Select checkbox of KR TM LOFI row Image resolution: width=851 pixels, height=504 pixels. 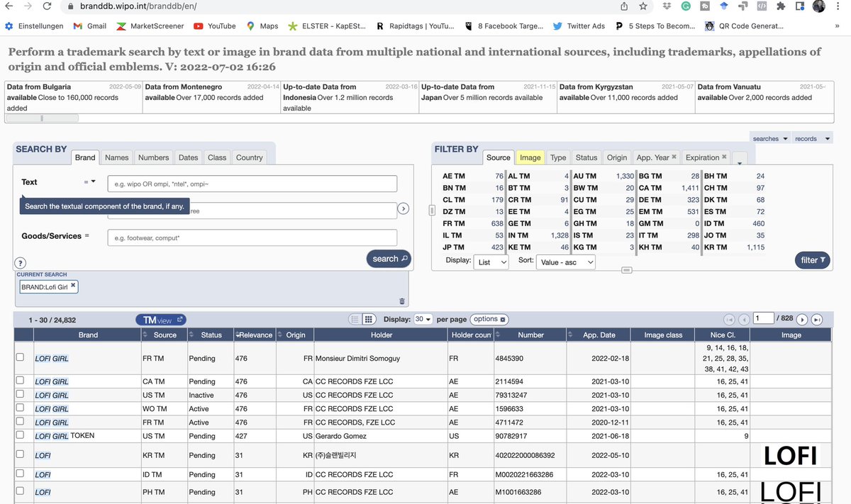tap(20, 454)
